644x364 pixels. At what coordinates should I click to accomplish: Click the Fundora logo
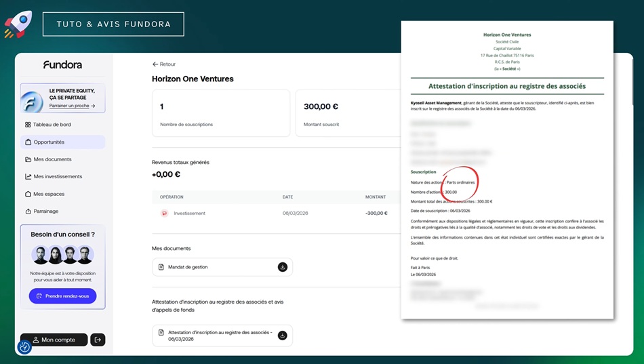coord(62,64)
